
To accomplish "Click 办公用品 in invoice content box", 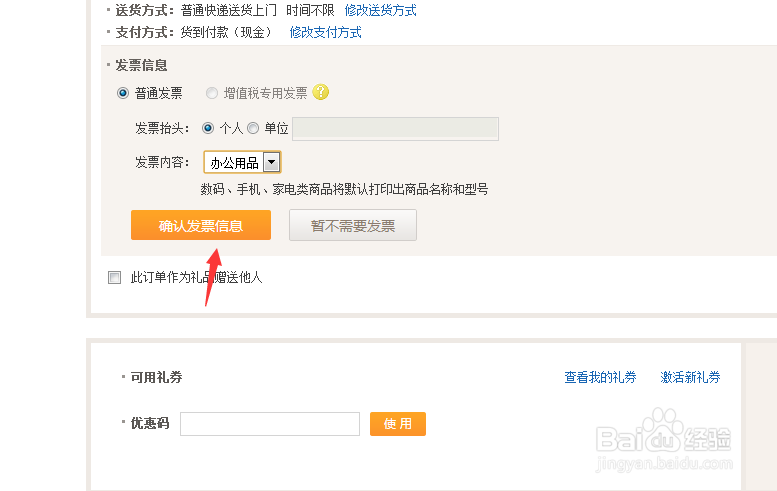I will tap(234, 163).
